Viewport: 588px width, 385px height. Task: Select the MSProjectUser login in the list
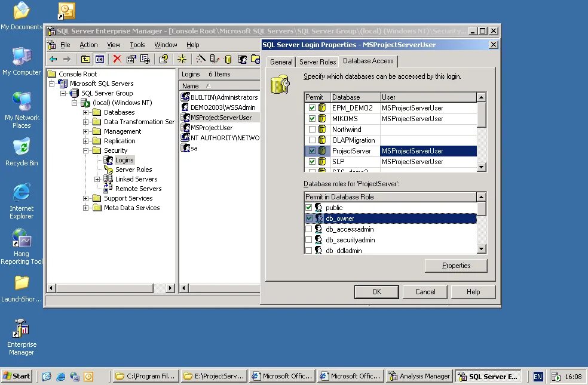[x=207, y=128]
